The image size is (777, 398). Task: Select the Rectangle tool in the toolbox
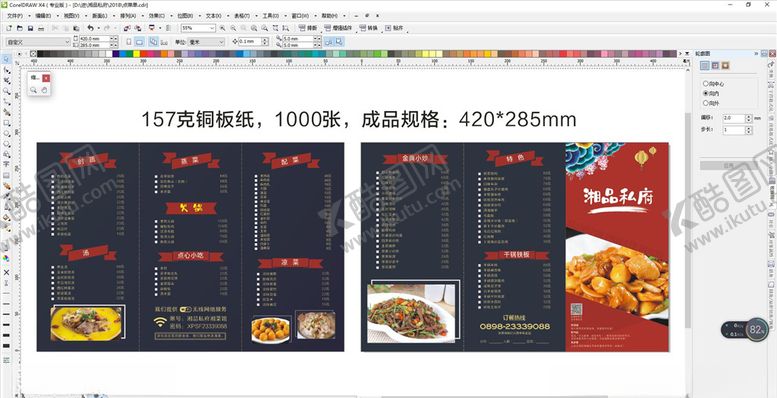pyautogui.click(x=6, y=122)
